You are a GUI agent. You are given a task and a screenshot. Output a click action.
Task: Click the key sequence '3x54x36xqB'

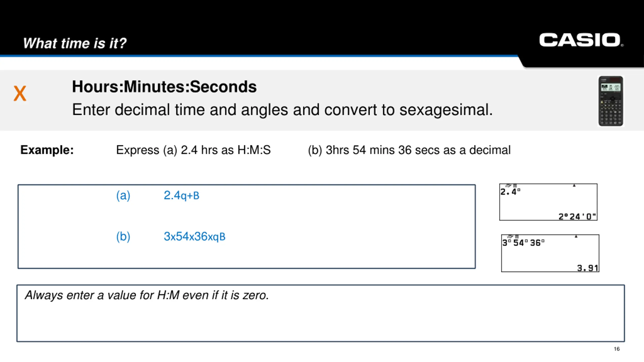coord(194,237)
